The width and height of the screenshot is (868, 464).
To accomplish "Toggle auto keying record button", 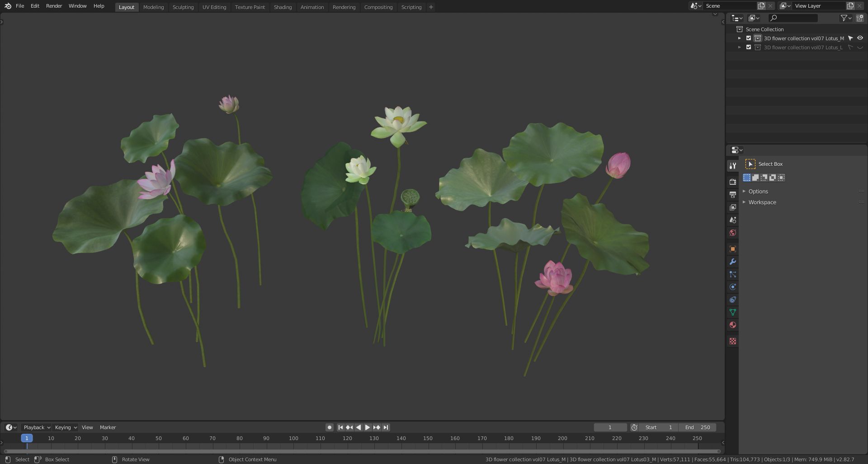I will pyautogui.click(x=330, y=427).
